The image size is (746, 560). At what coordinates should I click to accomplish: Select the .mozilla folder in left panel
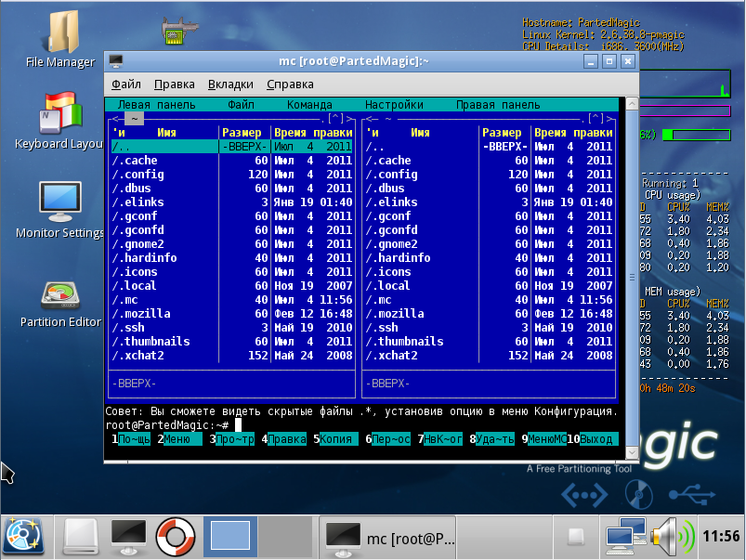(141, 314)
